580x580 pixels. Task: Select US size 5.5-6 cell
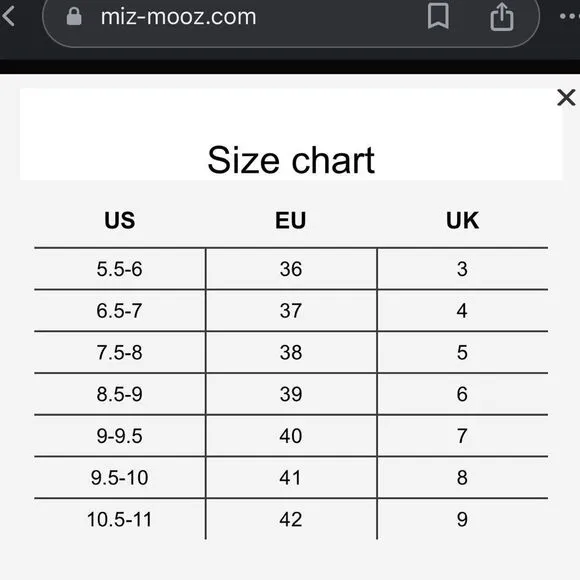coord(119,269)
